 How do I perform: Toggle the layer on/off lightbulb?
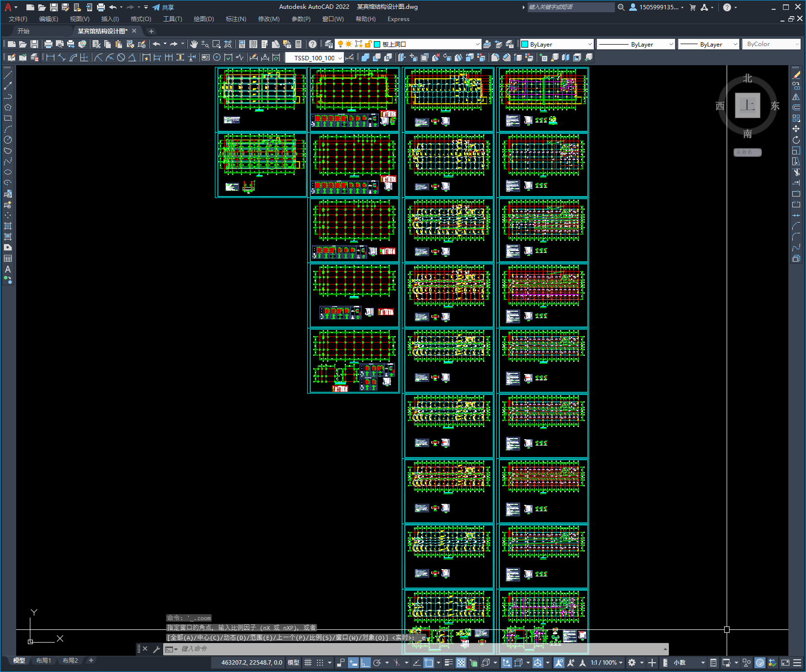[341, 44]
